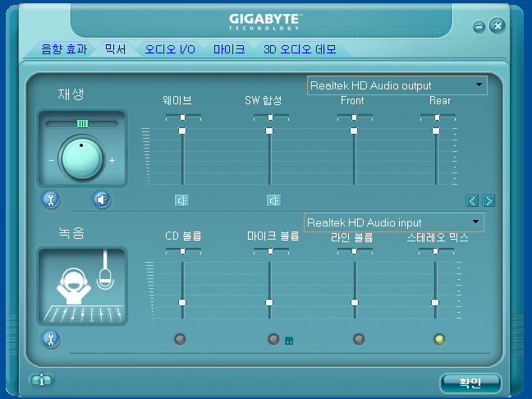Click the Rear balance slider

click(x=438, y=117)
